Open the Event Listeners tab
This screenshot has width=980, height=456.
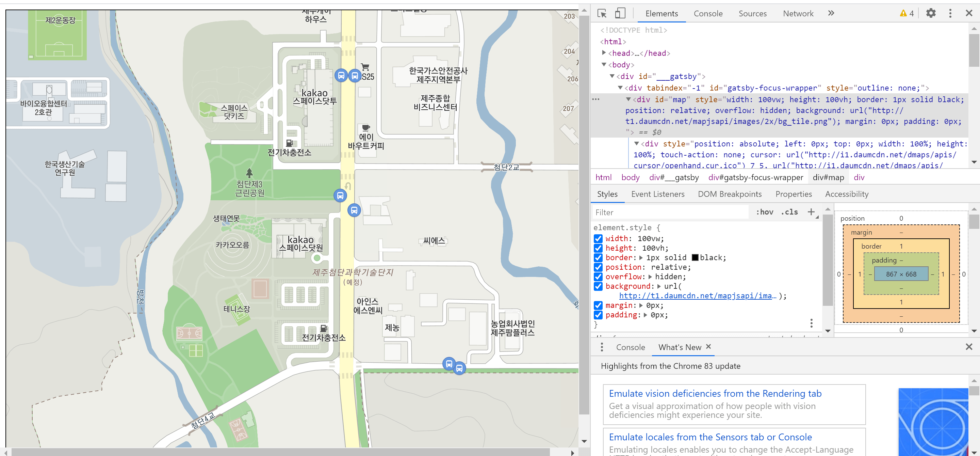point(657,194)
